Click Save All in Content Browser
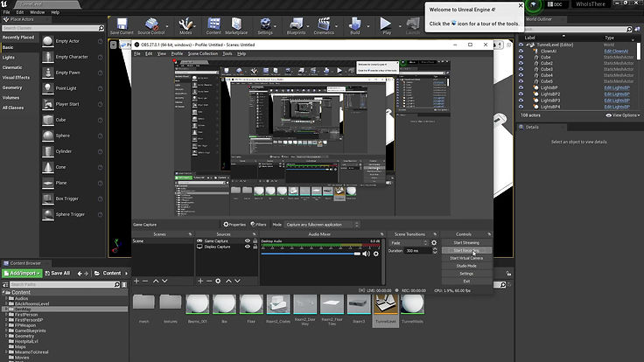The image size is (644, 362). click(58, 274)
